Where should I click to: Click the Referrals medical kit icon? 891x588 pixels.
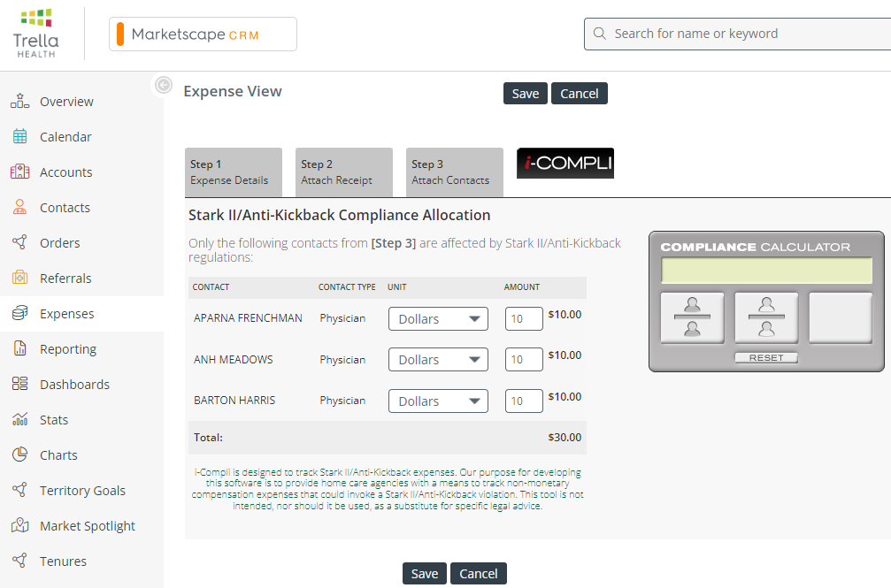coord(19,278)
